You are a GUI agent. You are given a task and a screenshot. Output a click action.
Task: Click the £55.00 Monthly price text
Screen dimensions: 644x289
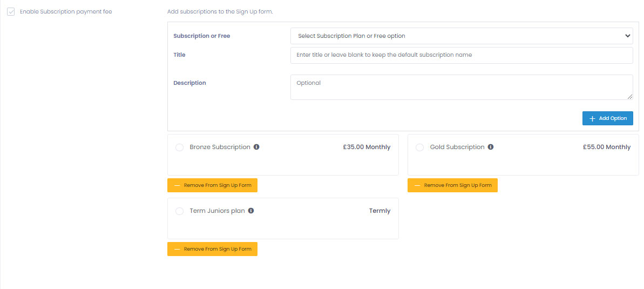(607, 147)
